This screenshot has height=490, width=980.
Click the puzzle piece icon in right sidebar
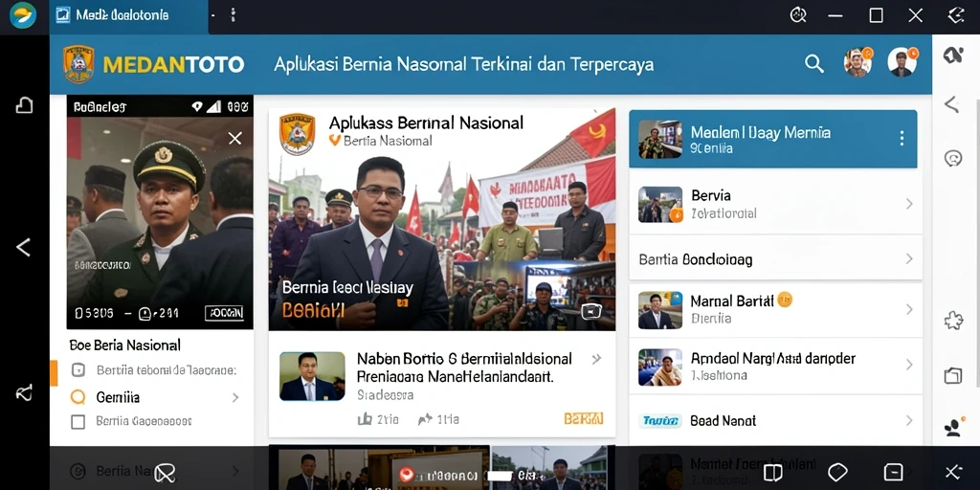pos(953,321)
